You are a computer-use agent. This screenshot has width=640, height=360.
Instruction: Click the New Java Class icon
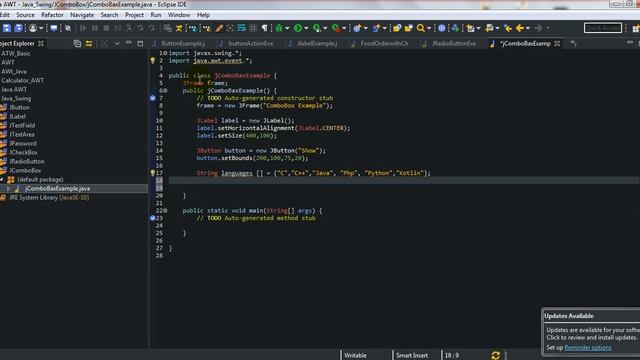coord(376,28)
